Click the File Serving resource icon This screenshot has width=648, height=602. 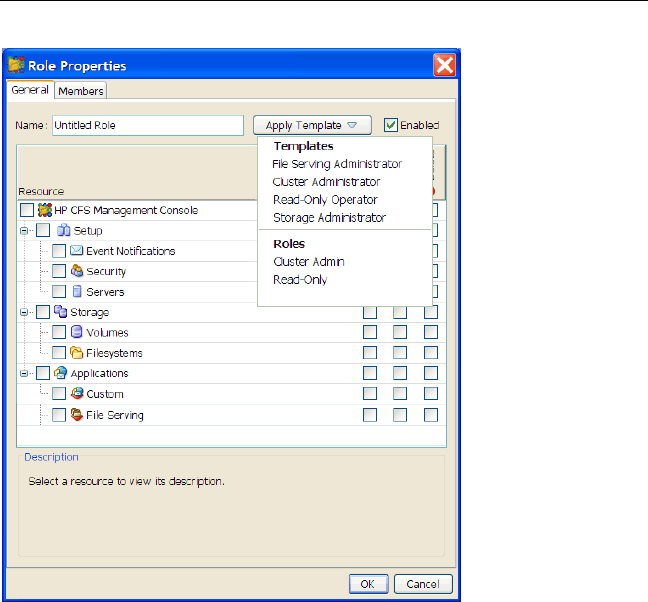[x=76, y=415]
